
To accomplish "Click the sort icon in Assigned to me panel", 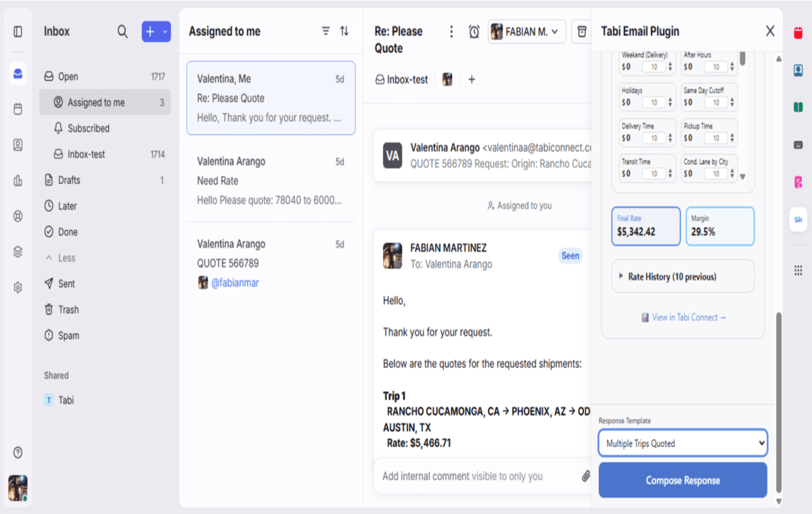I will 344,30.
